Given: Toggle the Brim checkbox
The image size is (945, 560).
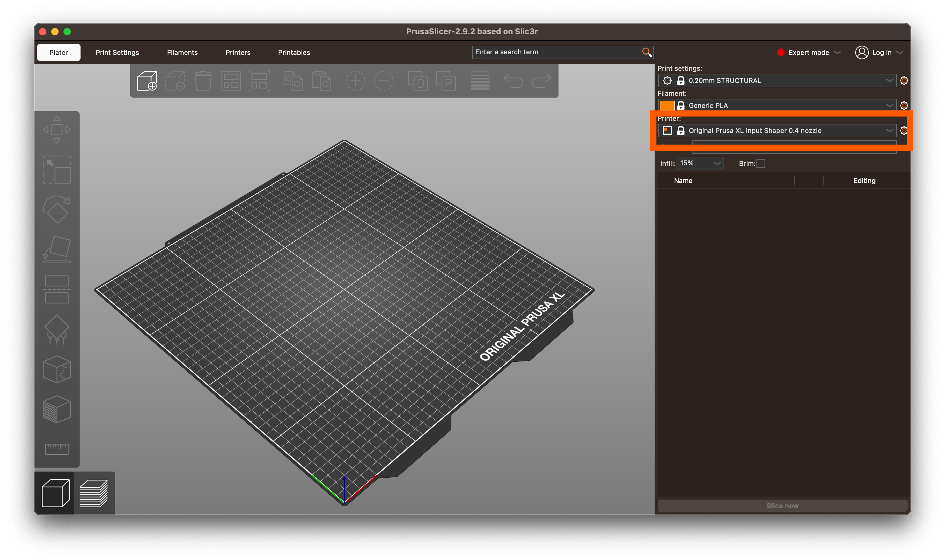Looking at the screenshot, I should 761,163.
